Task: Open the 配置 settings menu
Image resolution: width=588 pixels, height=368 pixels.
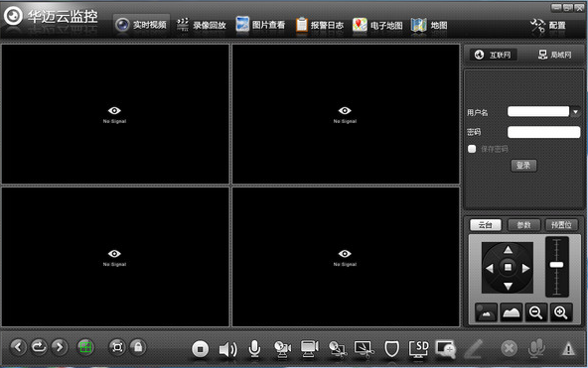Action: point(548,26)
